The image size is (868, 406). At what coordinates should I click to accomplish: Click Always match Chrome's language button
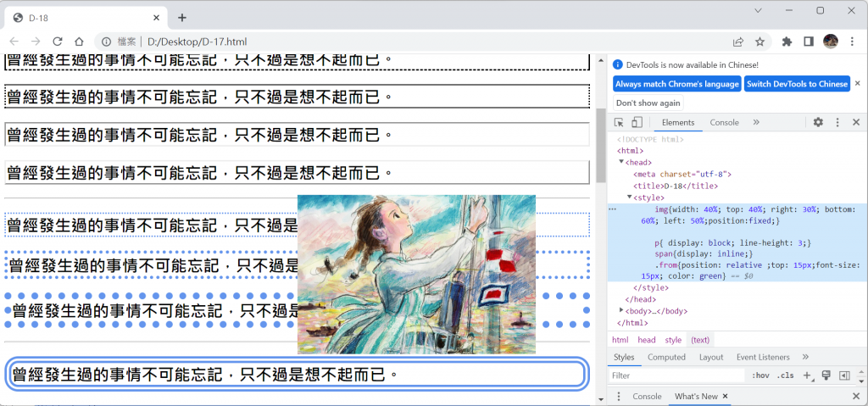pos(677,84)
